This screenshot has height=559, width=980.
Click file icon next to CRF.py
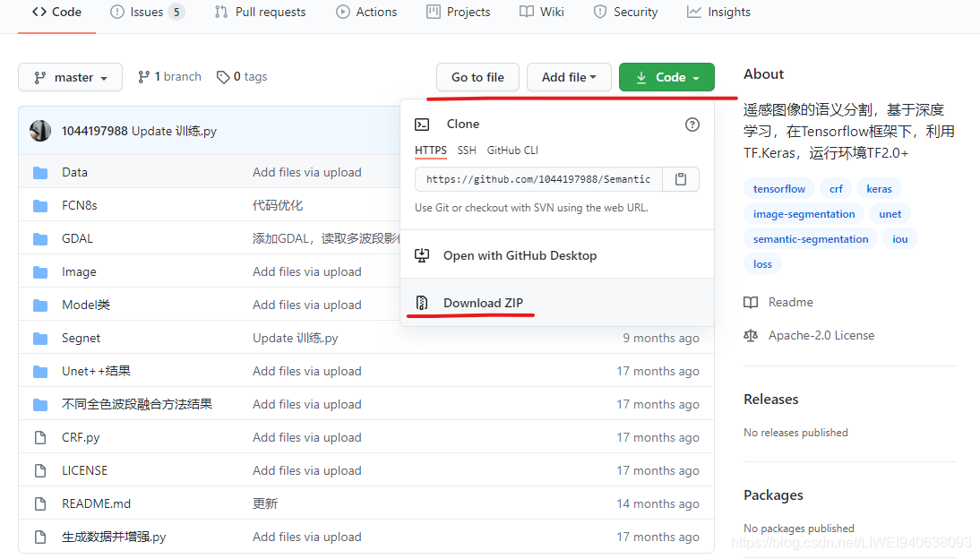click(40, 437)
